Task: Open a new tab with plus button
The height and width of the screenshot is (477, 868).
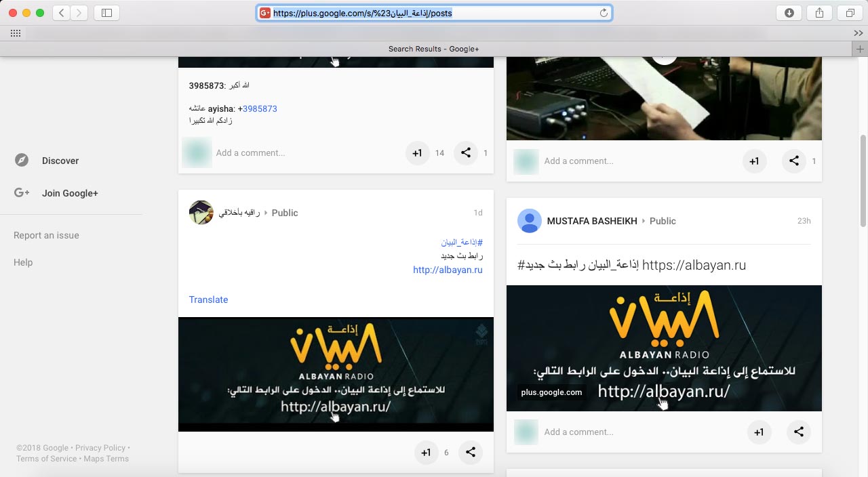Action: pos(860,49)
